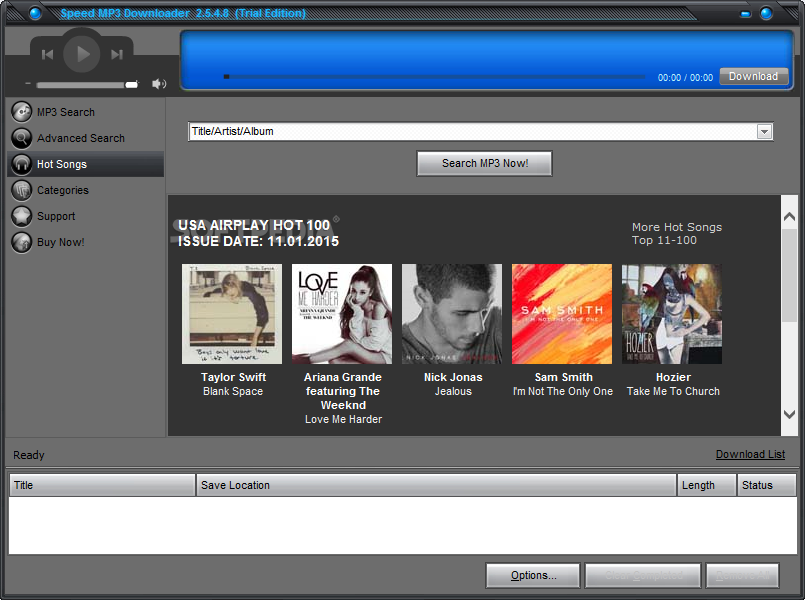The image size is (805, 600).
Task: Open the Download List link
Action: coord(750,454)
